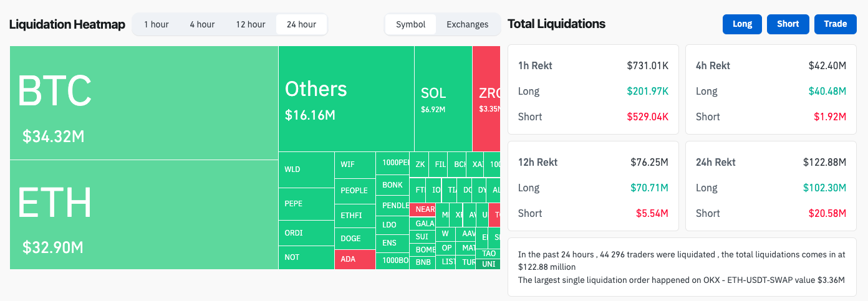Viewport: 868px width, 301px height.
Task: Click the 1h Rekt total $731.01K
Action: pos(648,65)
